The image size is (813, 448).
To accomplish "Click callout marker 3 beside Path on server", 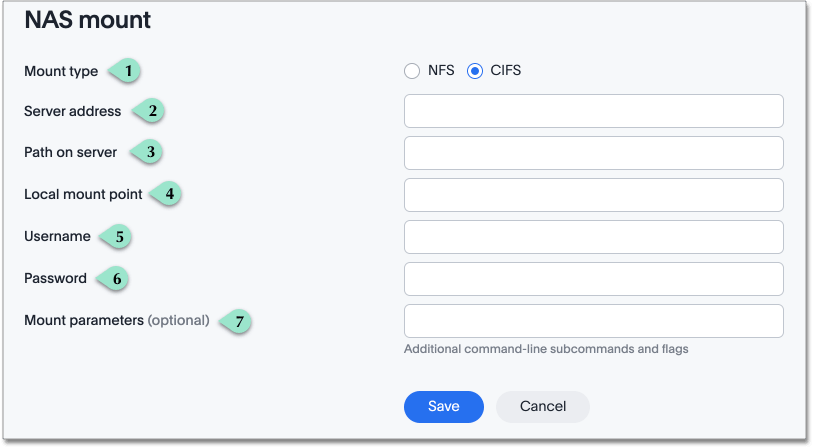I will (147, 152).
